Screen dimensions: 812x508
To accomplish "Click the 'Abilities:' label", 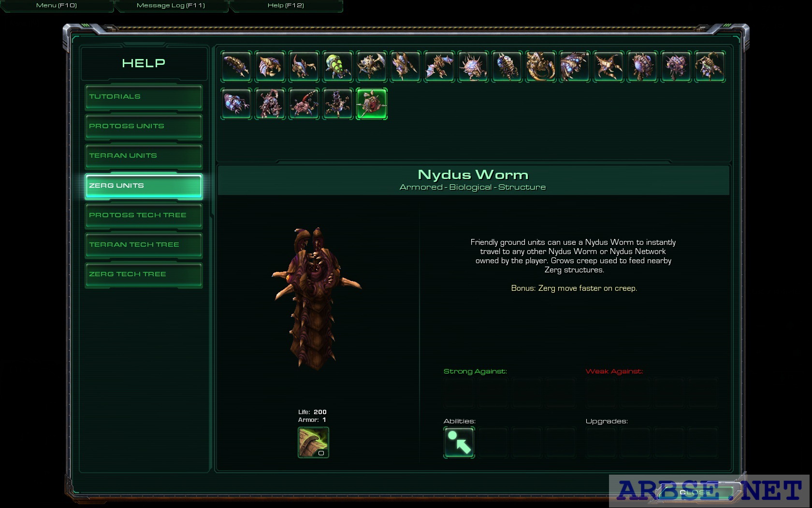I will coord(460,421).
